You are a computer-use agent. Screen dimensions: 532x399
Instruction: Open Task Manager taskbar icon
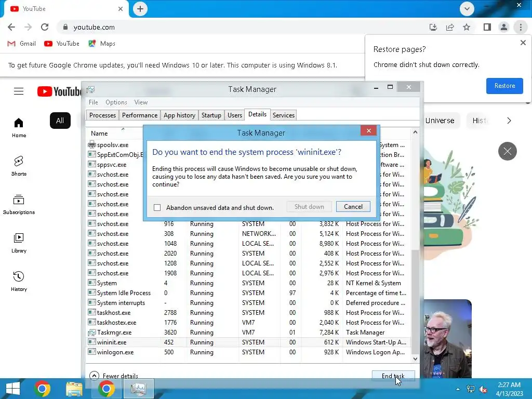138,389
